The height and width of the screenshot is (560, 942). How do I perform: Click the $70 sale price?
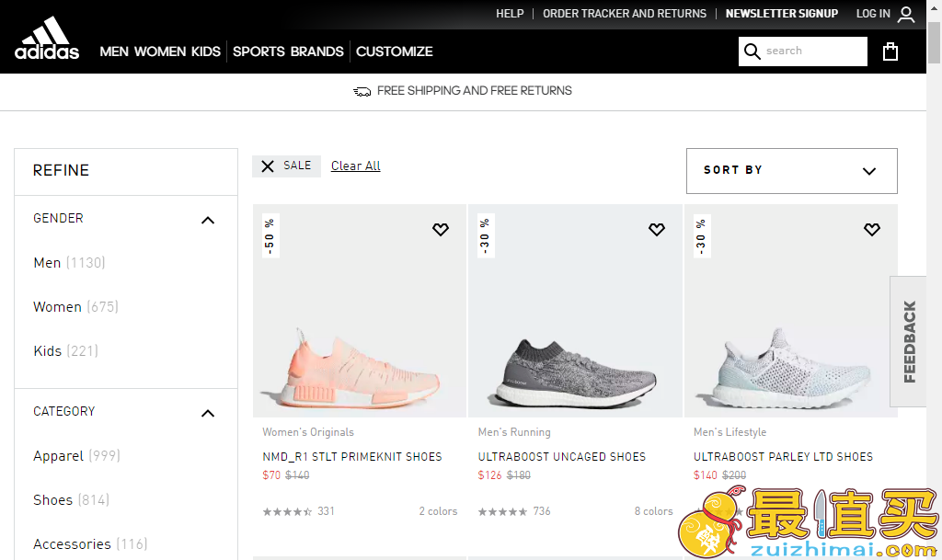[271, 475]
